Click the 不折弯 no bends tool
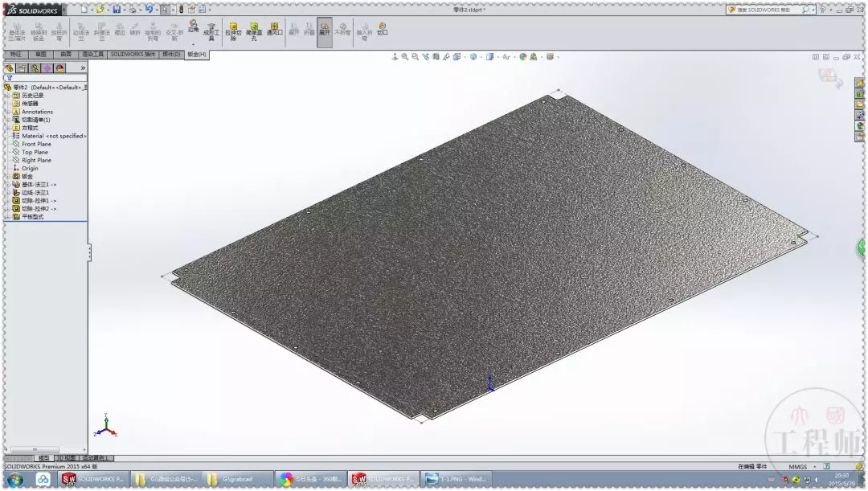868x491 pixels. tap(342, 30)
